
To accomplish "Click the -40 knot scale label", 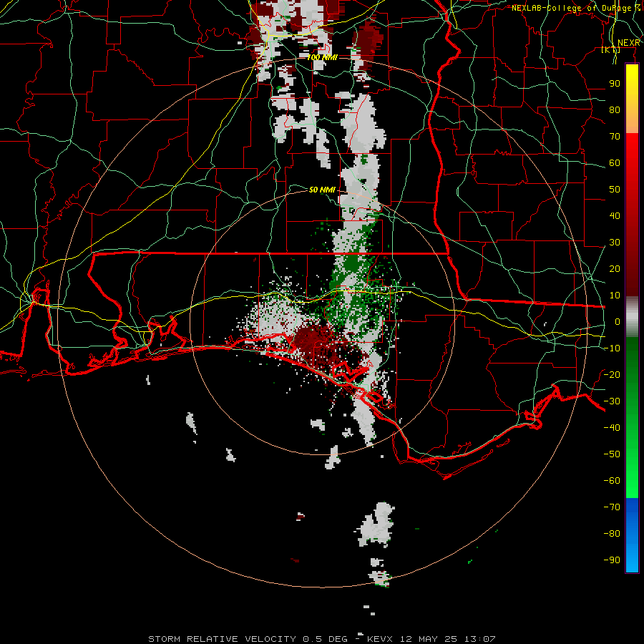I will (612, 428).
